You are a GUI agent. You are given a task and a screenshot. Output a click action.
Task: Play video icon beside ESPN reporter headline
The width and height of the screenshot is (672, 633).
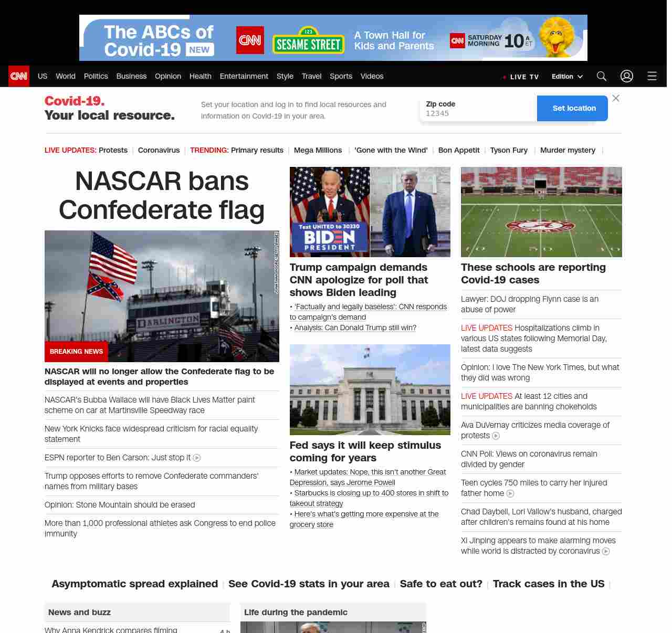coord(197,458)
